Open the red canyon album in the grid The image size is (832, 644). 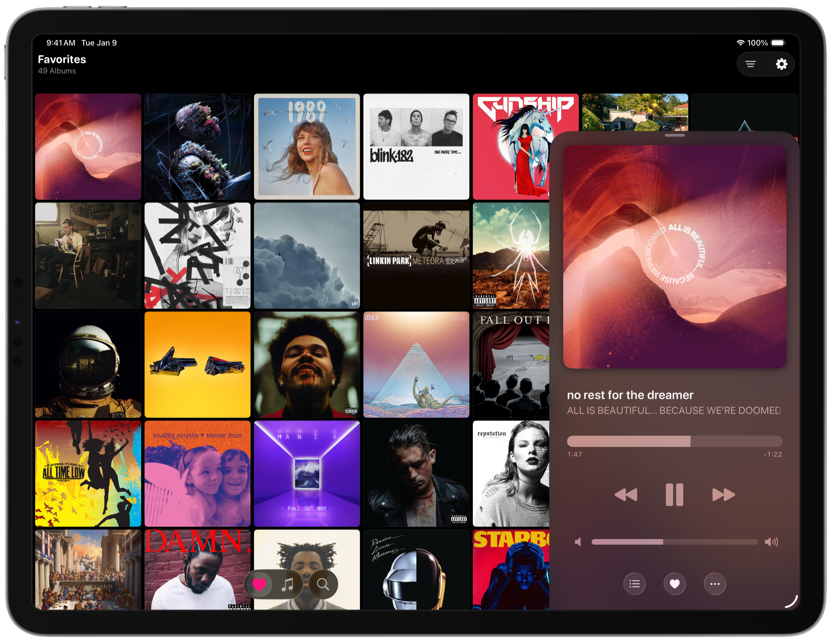[88, 146]
